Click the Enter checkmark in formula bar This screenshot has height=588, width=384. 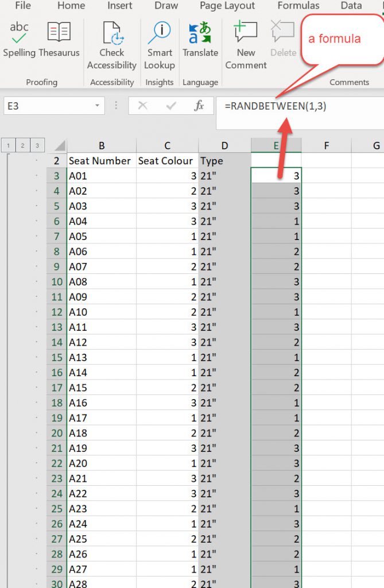click(x=171, y=106)
